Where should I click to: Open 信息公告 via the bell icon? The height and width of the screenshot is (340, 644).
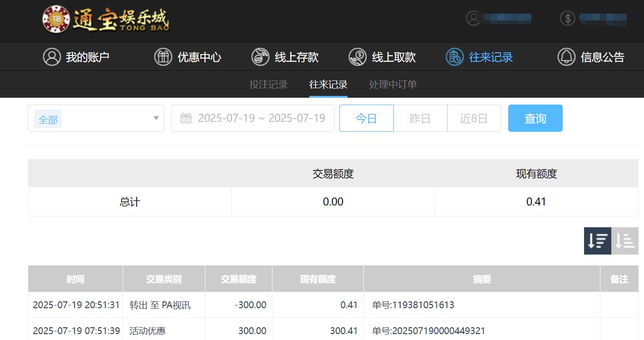click(x=566, y=57)
